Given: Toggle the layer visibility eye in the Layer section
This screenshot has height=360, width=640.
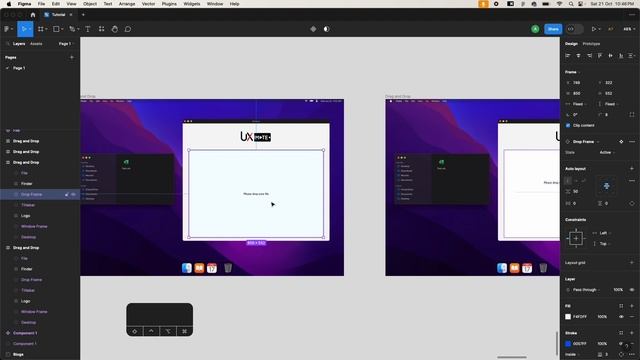Looking at the screenshot, I should [x=632, y=290].
